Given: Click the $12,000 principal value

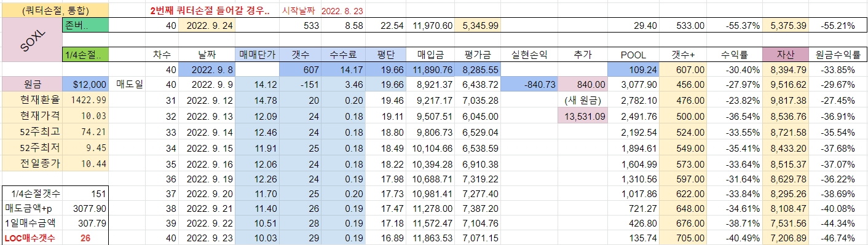Looking at the screenshot, I should click(x=85, y=84).
